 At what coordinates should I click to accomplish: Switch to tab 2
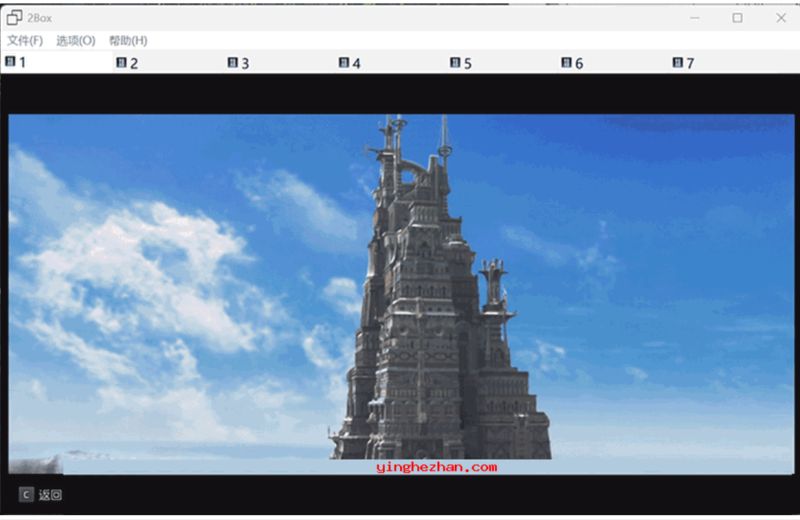tap(168, 63)
